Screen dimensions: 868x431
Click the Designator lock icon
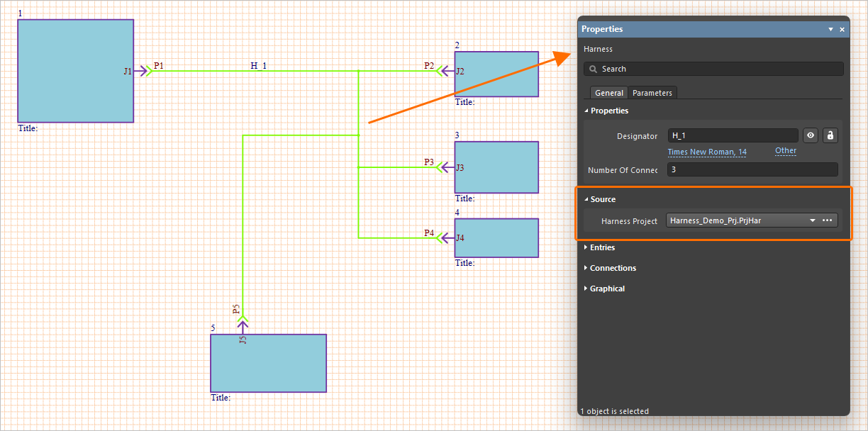click(830, 135)
